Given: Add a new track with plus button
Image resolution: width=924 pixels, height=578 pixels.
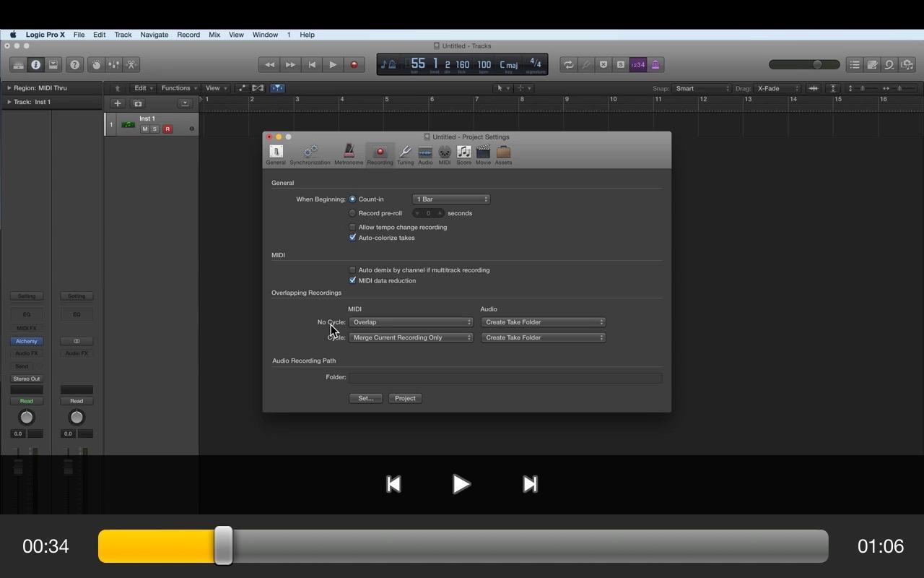Looking at the screenshot, I should coord(118,103).
